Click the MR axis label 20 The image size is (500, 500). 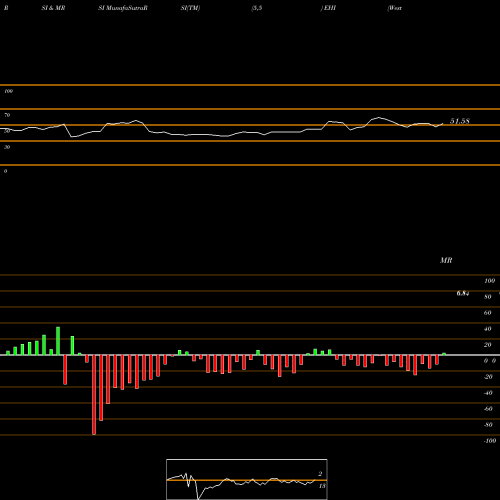click(x=488, y=345)
